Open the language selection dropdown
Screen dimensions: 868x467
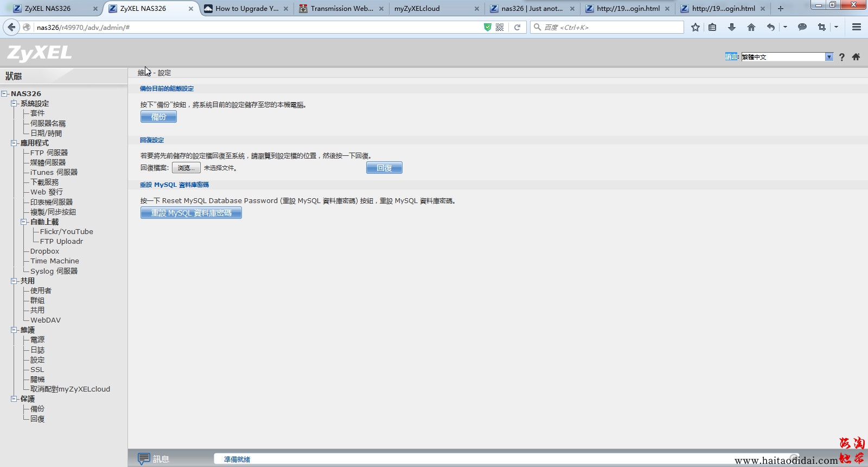[x=829, y=57]
